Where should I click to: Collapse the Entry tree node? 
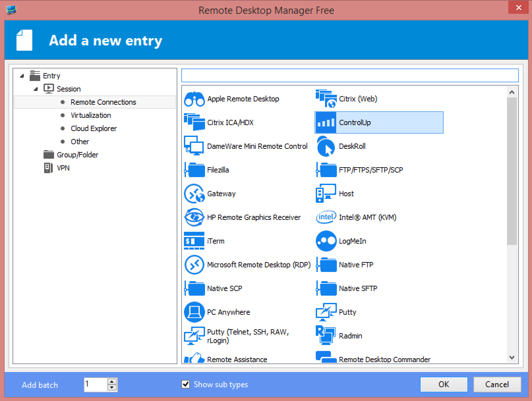22,76
